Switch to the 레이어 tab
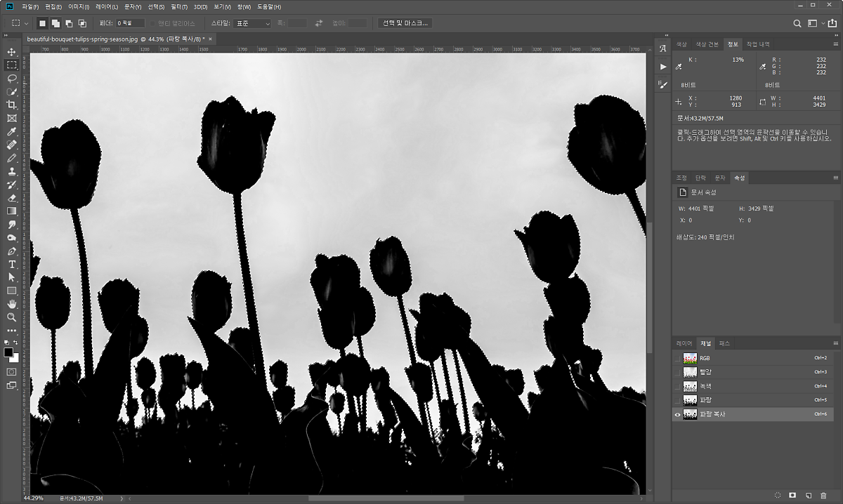Viewport: 843px width, 504px height. click(684, 343)
